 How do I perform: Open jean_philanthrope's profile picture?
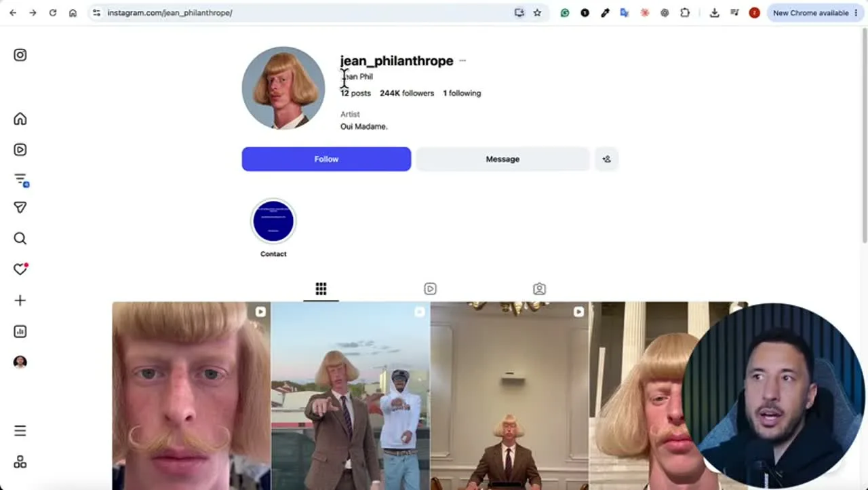pos(283,88)
